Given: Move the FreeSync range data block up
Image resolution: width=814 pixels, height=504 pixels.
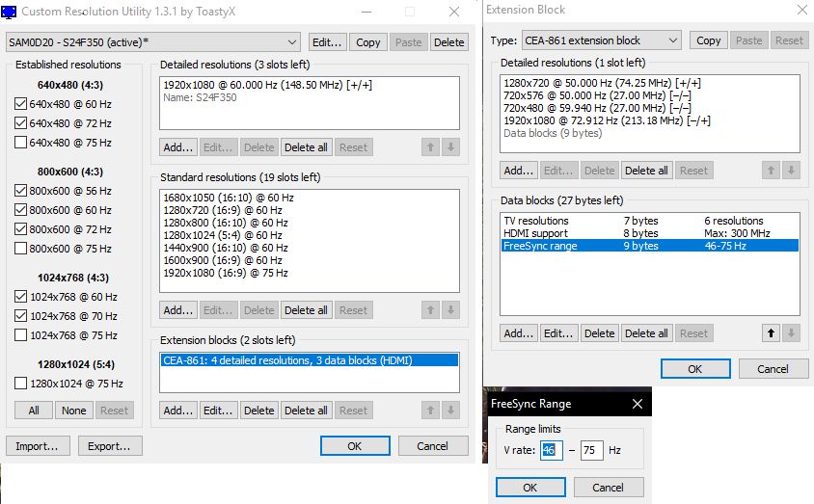Looking at the screenshot, I should coord(771,332).
